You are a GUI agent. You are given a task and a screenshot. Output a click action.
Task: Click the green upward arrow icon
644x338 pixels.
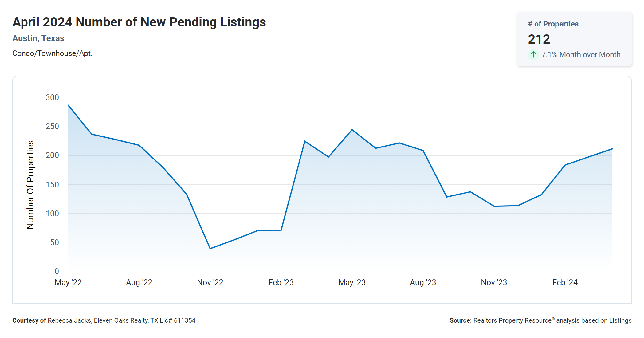(x=533, y=55)
